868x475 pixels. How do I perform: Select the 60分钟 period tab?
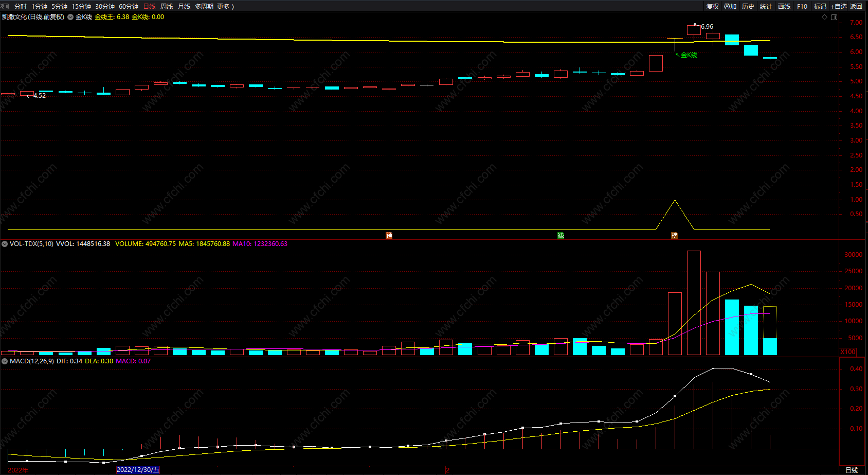tap(129, 7)
